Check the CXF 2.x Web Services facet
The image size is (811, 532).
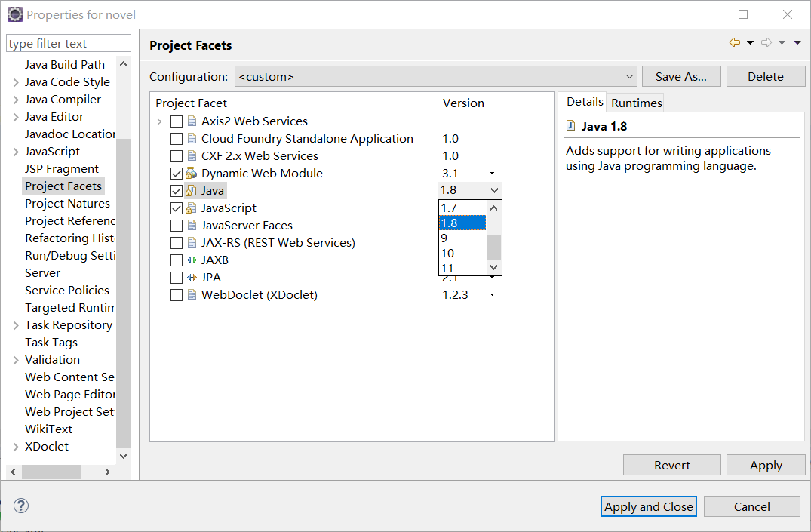point(177,156)
